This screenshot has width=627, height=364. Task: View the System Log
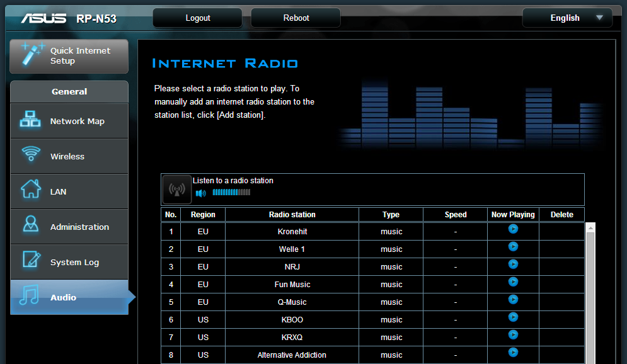[69, 262]
